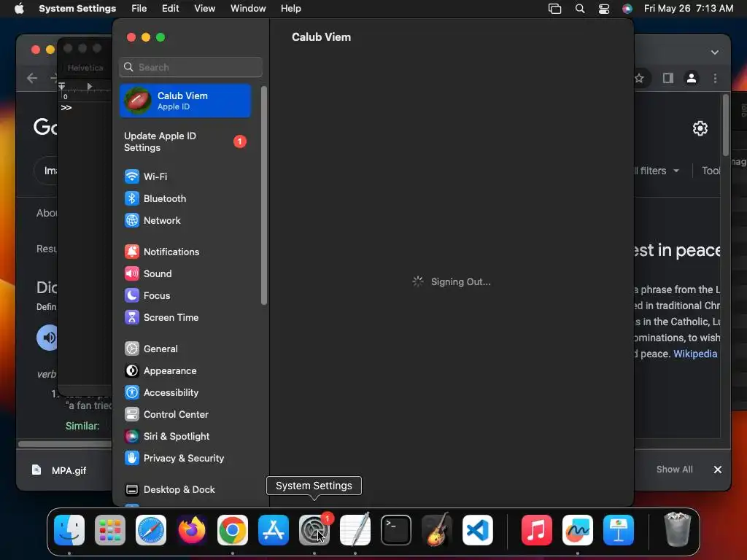The height and width of the screenshot is (560, 747).
Task: Click the menu bar date and time
Action: coord(689,8)
